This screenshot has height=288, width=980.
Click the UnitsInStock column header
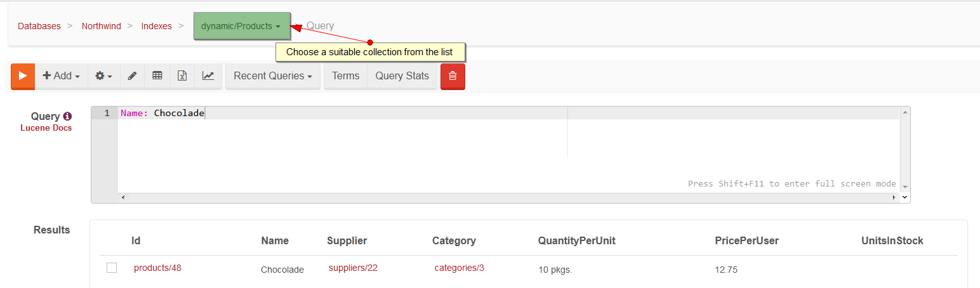pos(892,240)
